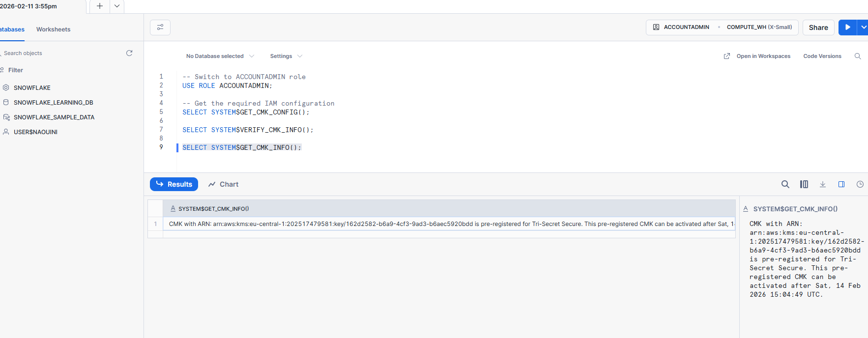The height and width of the screenshot is (338, 868).
Task: Click the SNOWFLAKE application database icon
Action: coord(6,87)
